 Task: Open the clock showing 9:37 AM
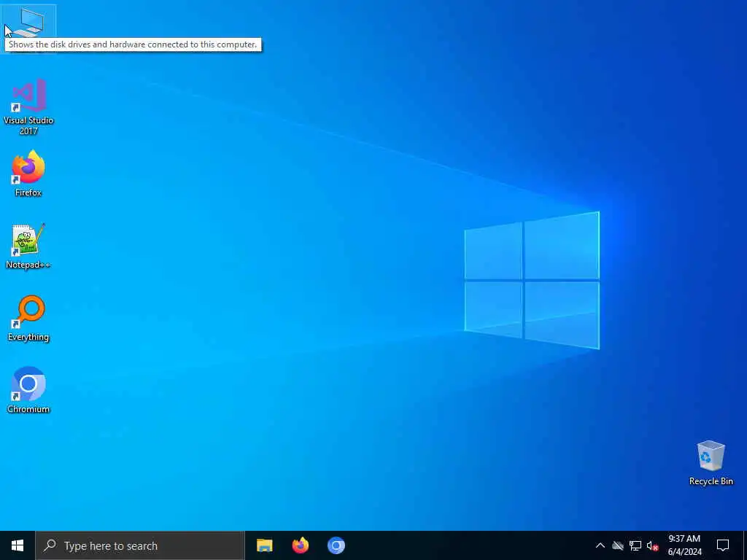coord(684,545)
